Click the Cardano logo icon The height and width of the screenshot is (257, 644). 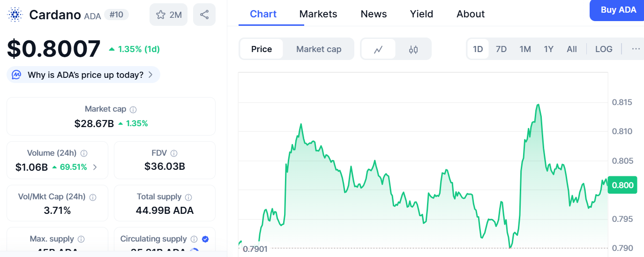tap(15, 15)
